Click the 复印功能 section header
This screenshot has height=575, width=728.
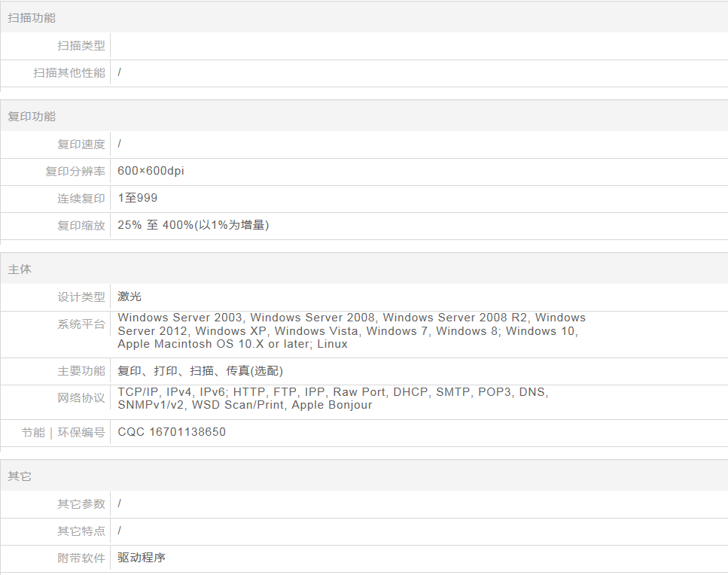[x=32, y=117]
